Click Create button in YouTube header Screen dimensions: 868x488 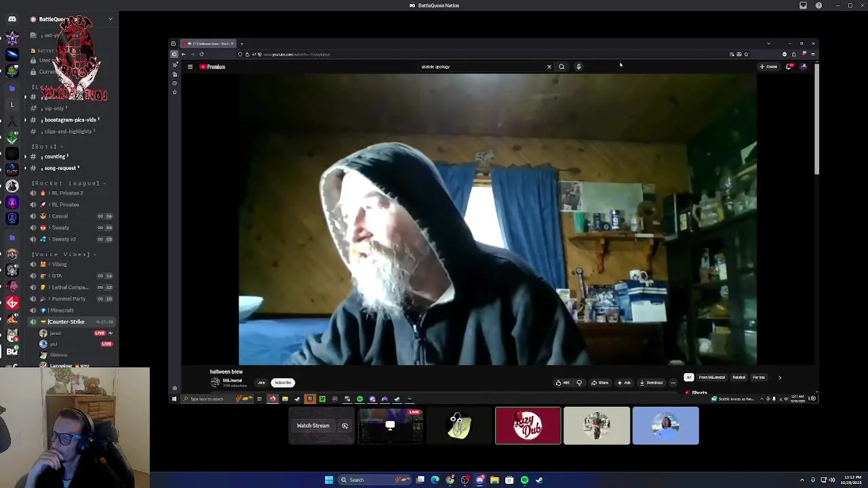click(x=768, y=66)
